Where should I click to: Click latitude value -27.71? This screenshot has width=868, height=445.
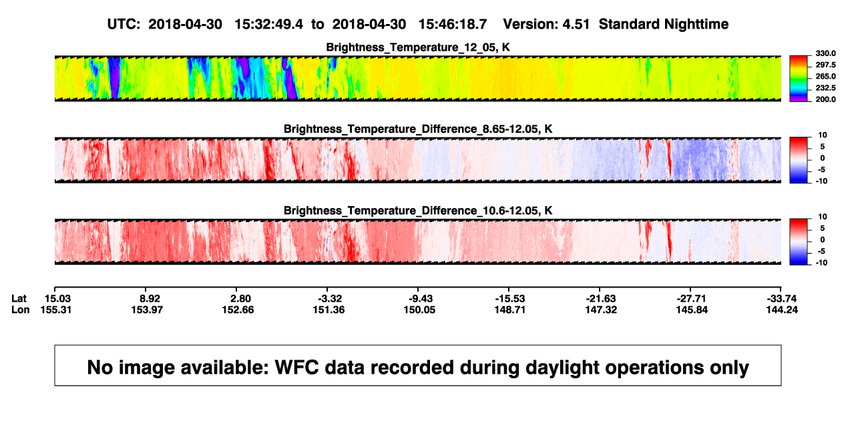tap(691, 298)
